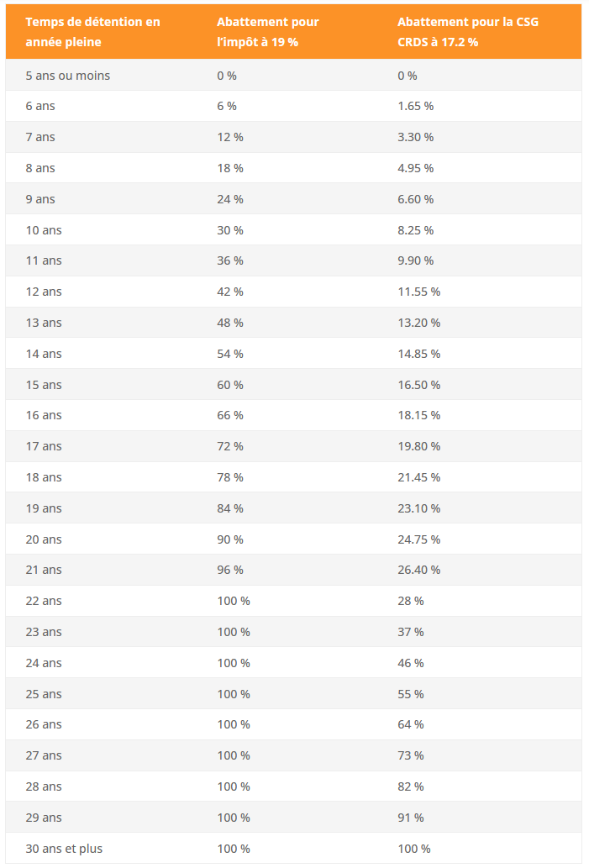Select the '5 ans ou moins' row label
Viewport: 589px width, 868px height.
(67, 76)
